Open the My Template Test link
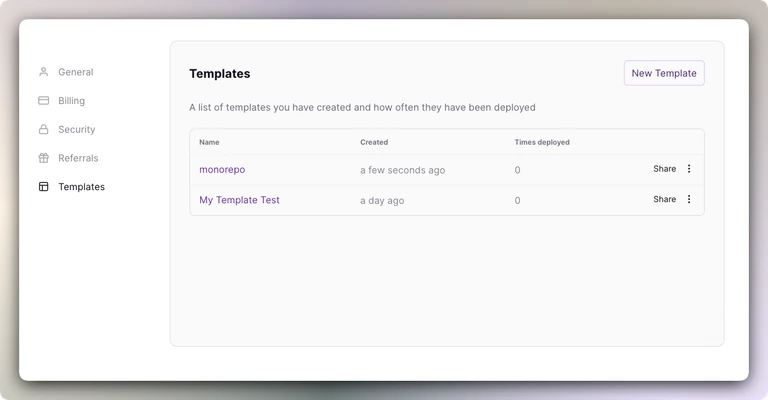 coord(239,200)
